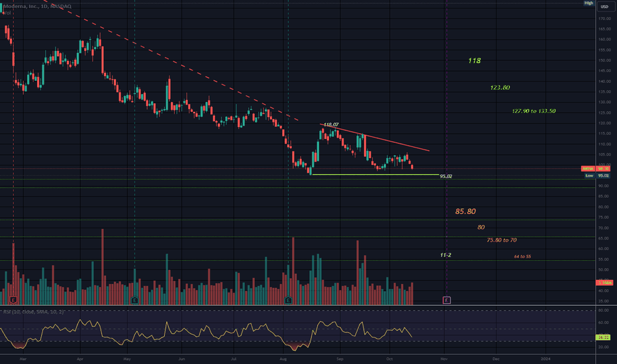Click the Jun label on time axis
617x364 pixels.
181,359
